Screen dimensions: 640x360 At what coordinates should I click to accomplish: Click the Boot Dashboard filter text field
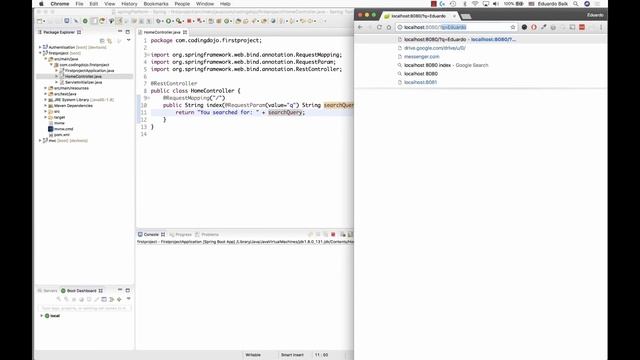pos(84,308)
